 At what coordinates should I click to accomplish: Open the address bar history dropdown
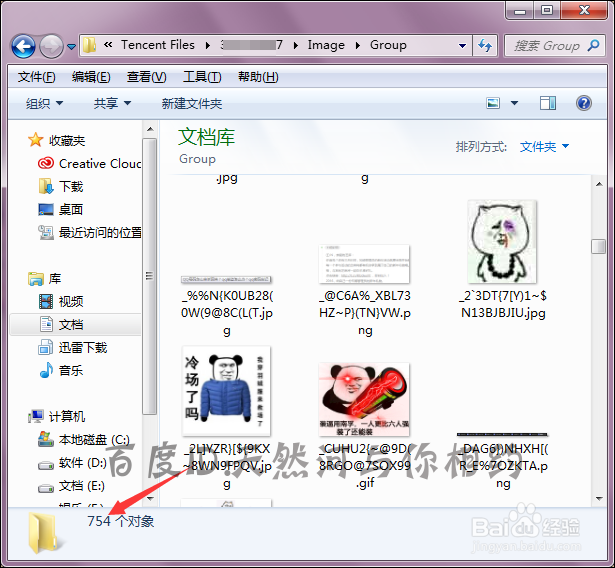[x=462, y=46]
